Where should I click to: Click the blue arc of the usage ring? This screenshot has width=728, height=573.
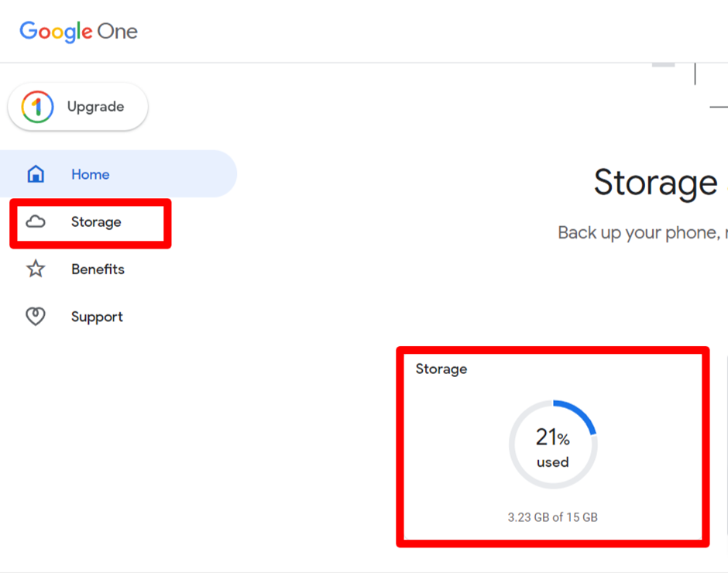tap(581, 411)
